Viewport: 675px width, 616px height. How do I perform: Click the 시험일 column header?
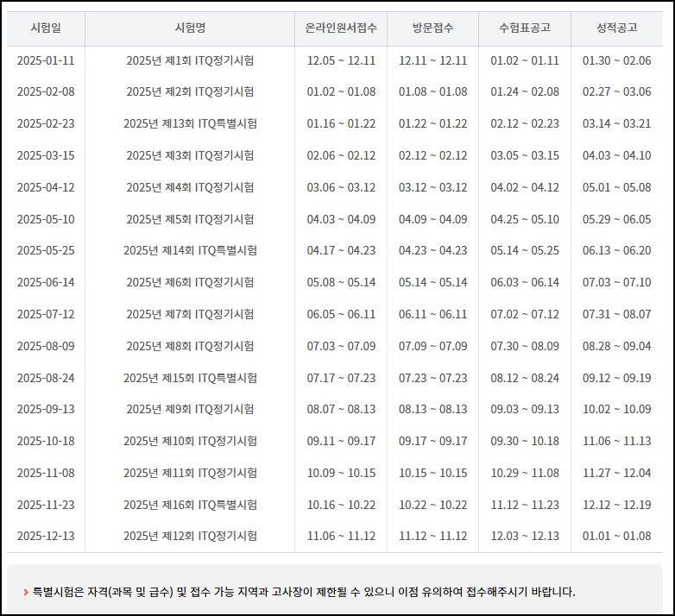click(46, 28)
